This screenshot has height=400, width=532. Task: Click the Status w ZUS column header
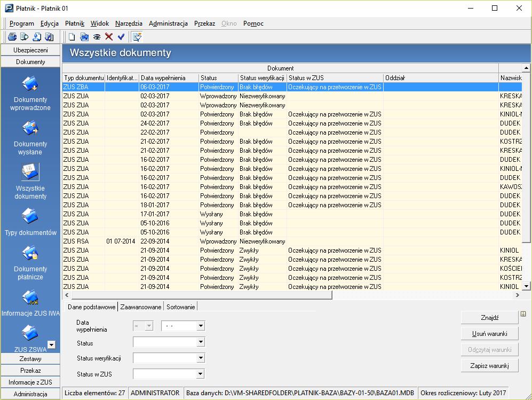335,78
